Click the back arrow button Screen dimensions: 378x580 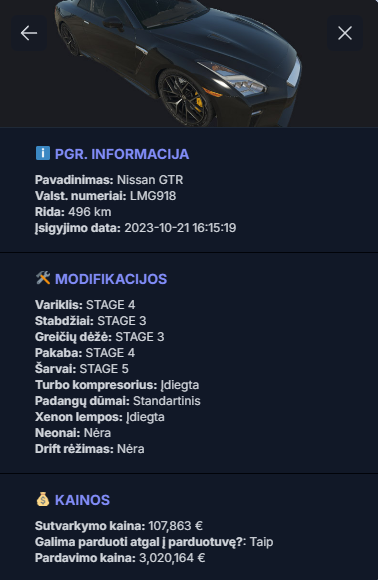click(x=29, y=33)
